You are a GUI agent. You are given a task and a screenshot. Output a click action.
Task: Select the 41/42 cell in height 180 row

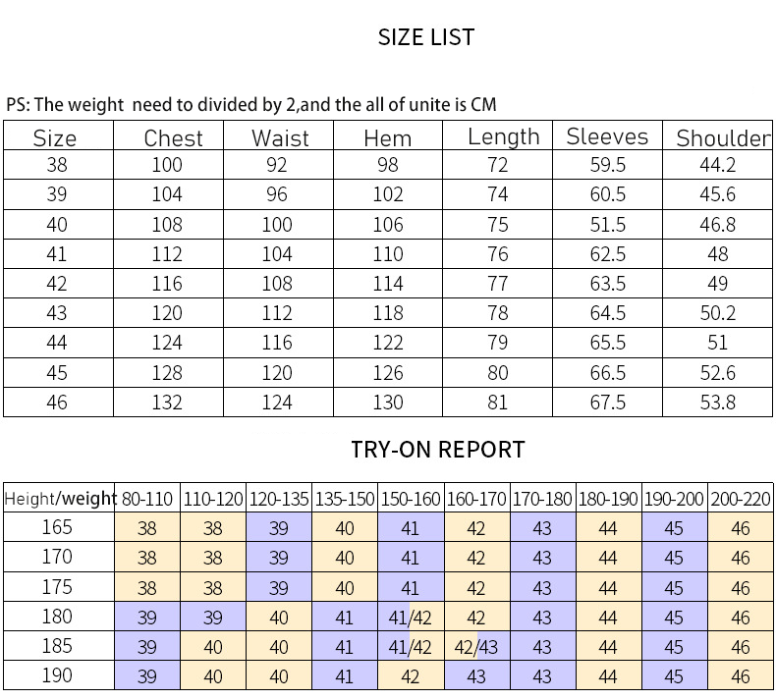(x=411, y=619)
